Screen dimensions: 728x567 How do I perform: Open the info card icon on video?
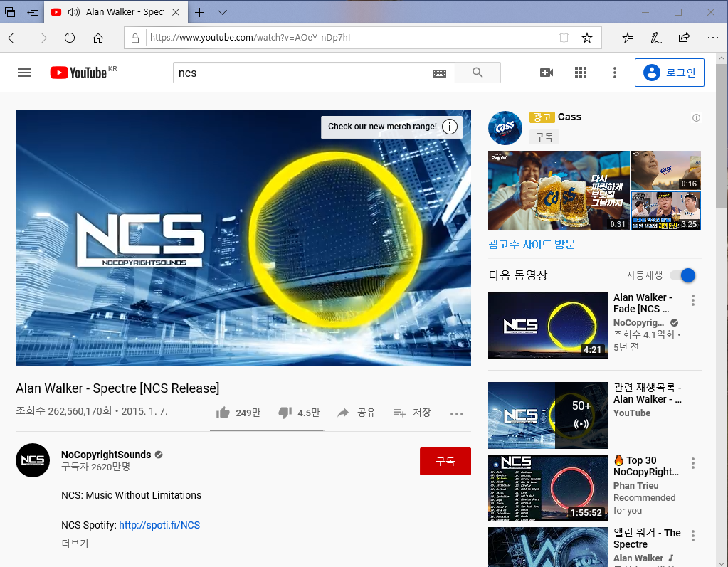point(450,127)
